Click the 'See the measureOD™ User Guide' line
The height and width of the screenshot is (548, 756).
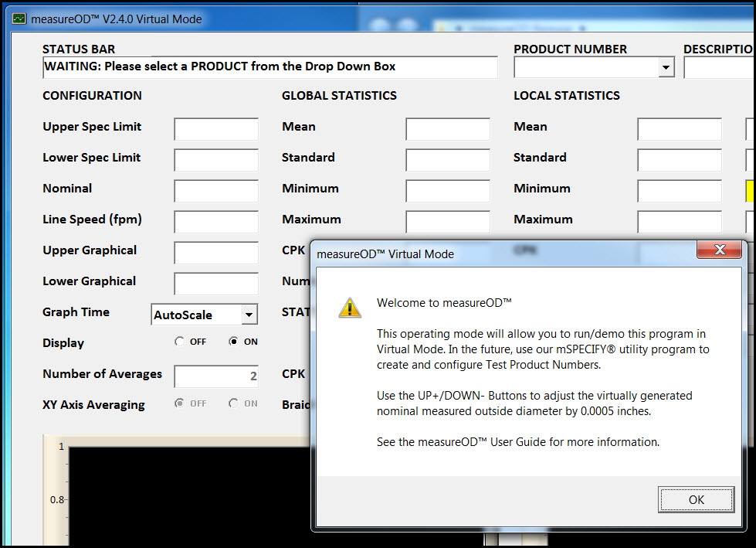tap(518, 442)
